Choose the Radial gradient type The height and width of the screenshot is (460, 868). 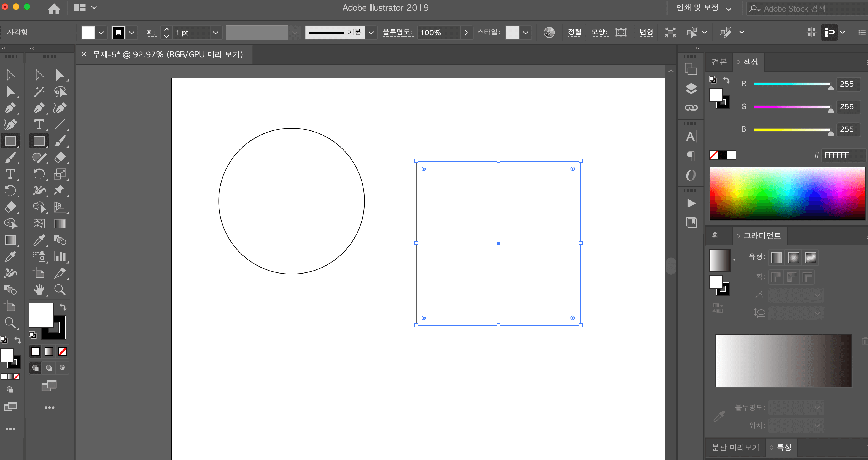click(793, 258)
